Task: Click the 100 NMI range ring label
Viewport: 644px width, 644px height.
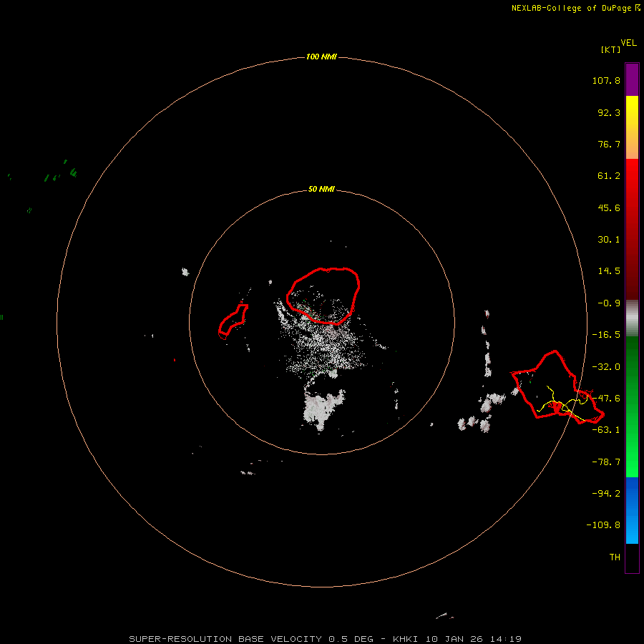Action: [x=321, y=57]
